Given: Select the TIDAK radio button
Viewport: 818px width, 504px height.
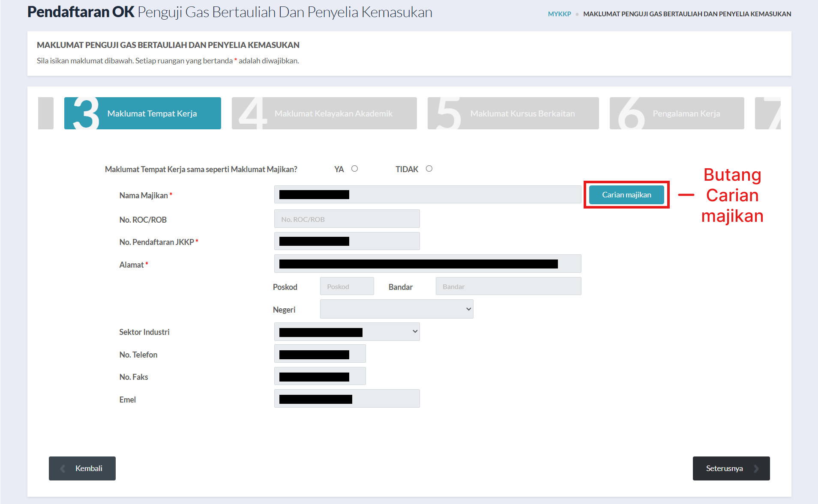Looking at the screenshot, I should pyautogui.click(x=429, y=169).
